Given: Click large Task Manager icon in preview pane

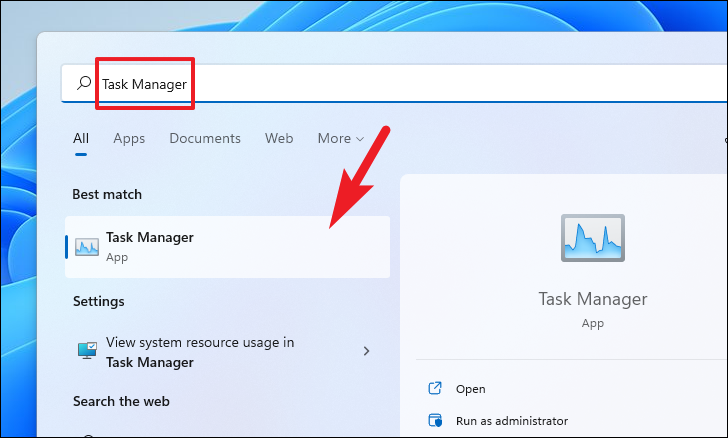Looking at the screenshot, I should [x=592, y=238].
